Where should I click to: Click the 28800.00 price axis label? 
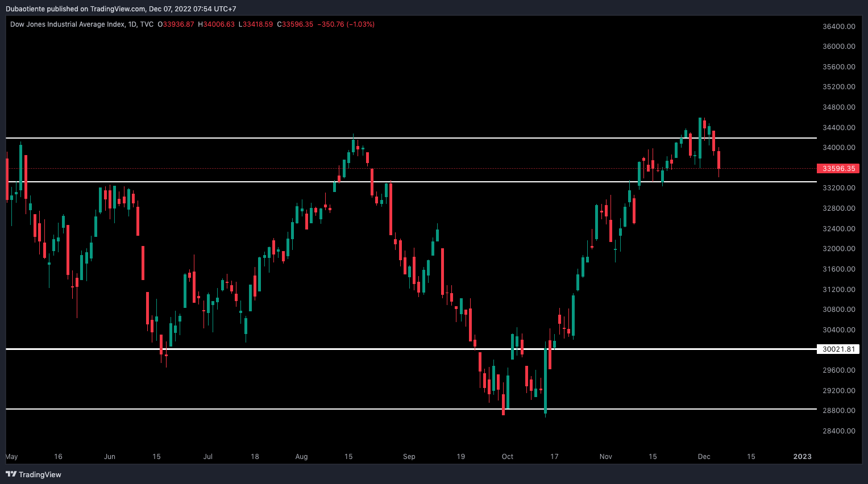click(838, 411)
